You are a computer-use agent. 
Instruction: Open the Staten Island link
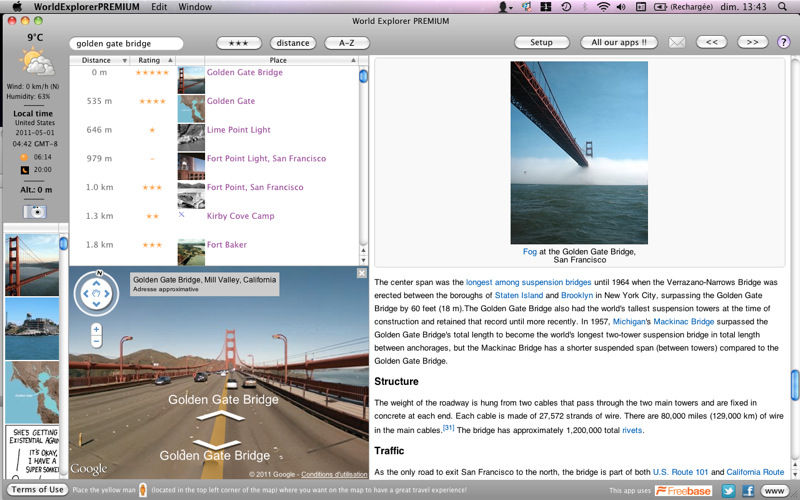(x=519, y=295)
